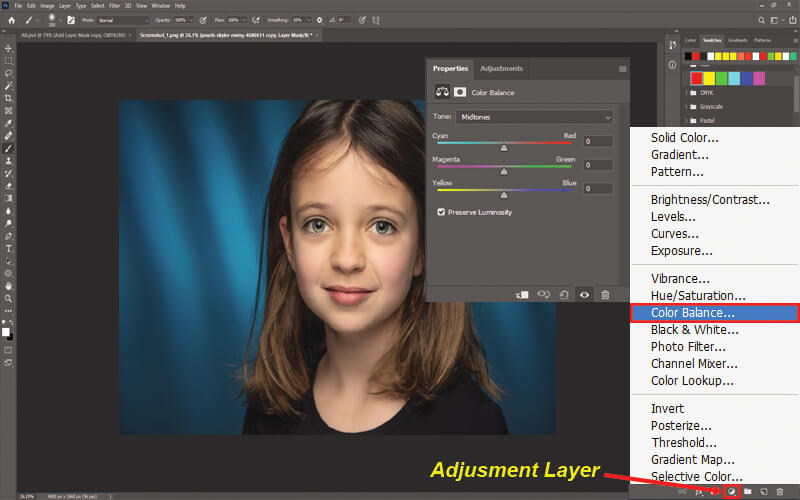Select the Move tool

[x=8, y=48]
